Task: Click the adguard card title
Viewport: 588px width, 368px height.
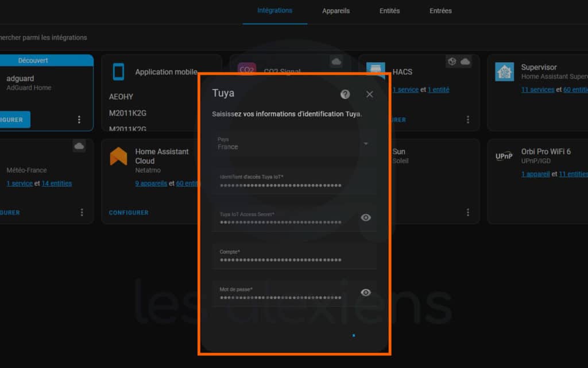Action: click(20, 78)
